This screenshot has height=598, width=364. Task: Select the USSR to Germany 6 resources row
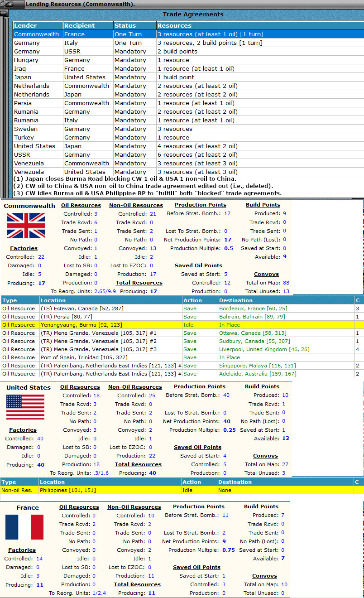188,154
